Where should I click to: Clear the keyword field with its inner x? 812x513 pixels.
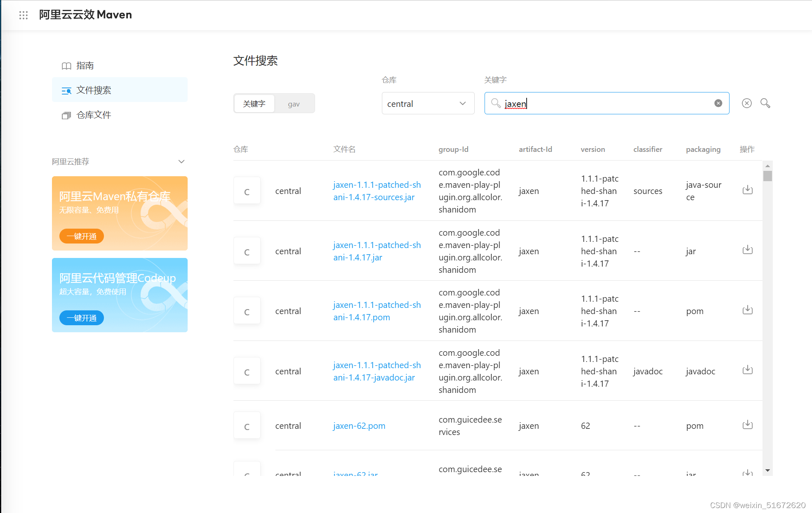coord(718,103)
